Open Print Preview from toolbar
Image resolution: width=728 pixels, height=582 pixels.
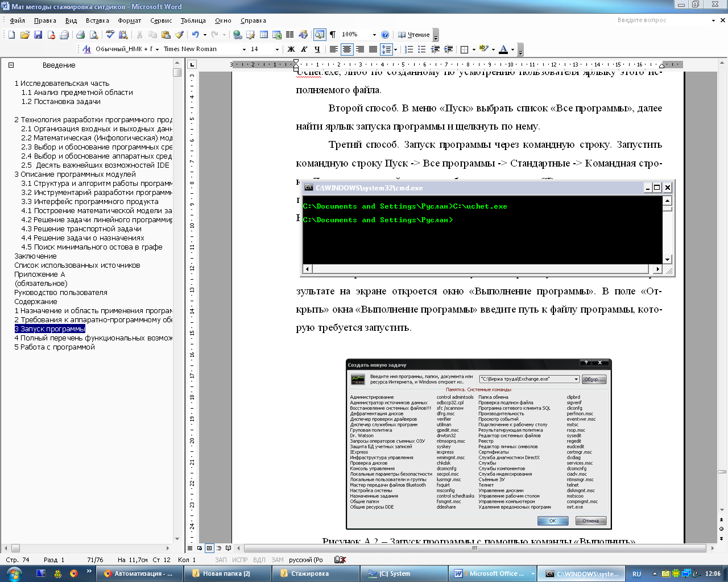(x=93, y=35)
